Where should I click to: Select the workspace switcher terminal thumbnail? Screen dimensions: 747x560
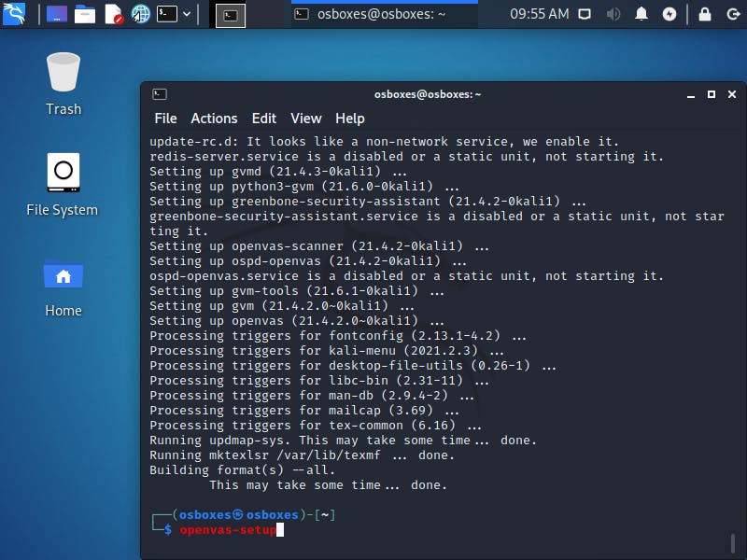[231, 16]
